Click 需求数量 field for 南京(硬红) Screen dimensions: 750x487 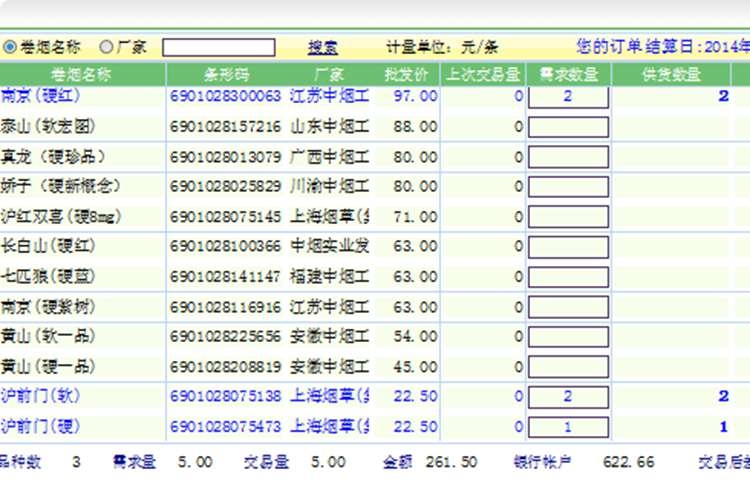coord(568,97)
